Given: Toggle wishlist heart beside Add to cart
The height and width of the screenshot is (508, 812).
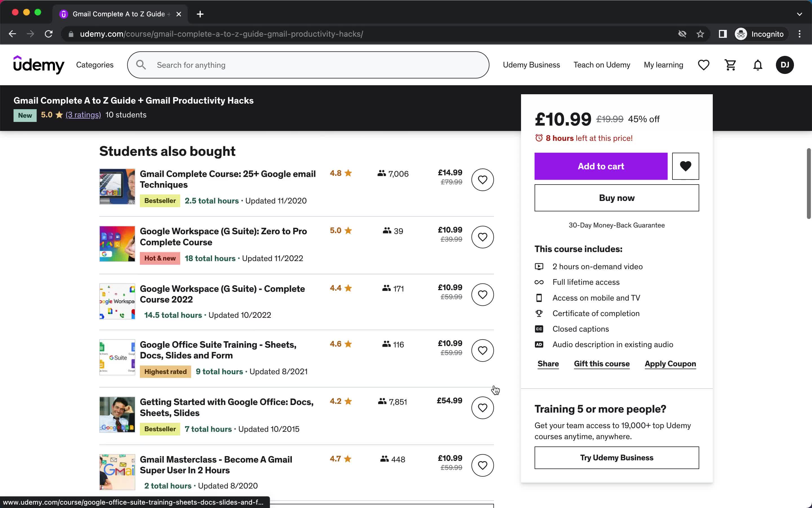Looking at the screenshot, I should tap(685, 166).
